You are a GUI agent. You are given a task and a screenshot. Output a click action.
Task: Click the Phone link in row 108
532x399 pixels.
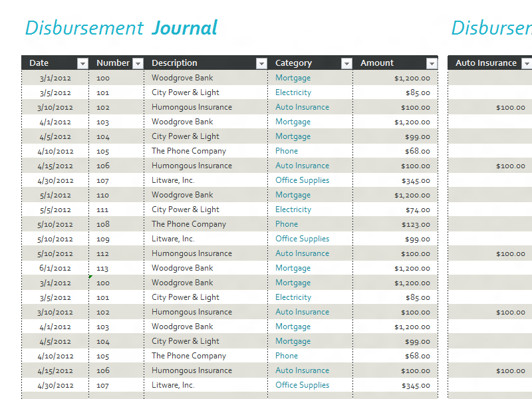point(287,224)
